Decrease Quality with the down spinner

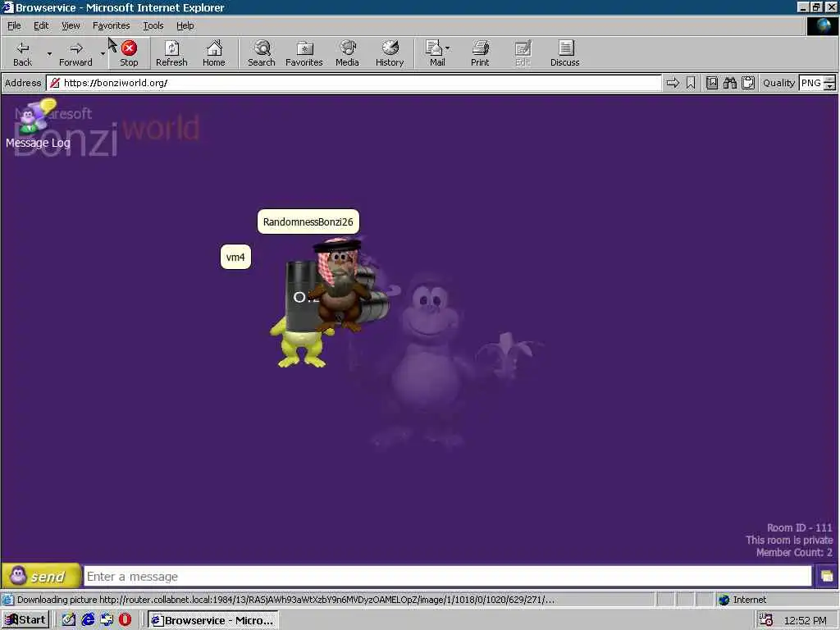click(830, 86)
